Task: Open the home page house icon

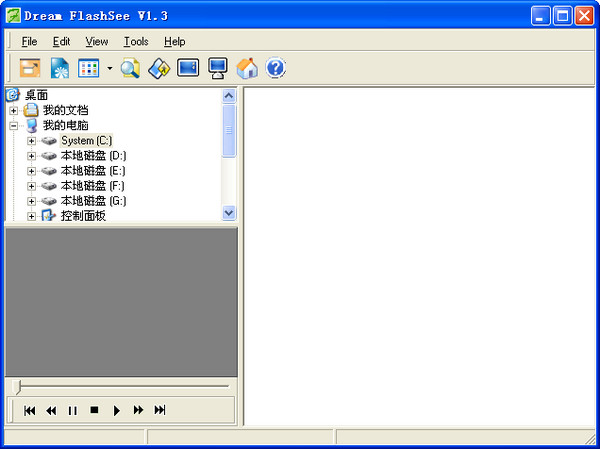Action: pos(247,68)
